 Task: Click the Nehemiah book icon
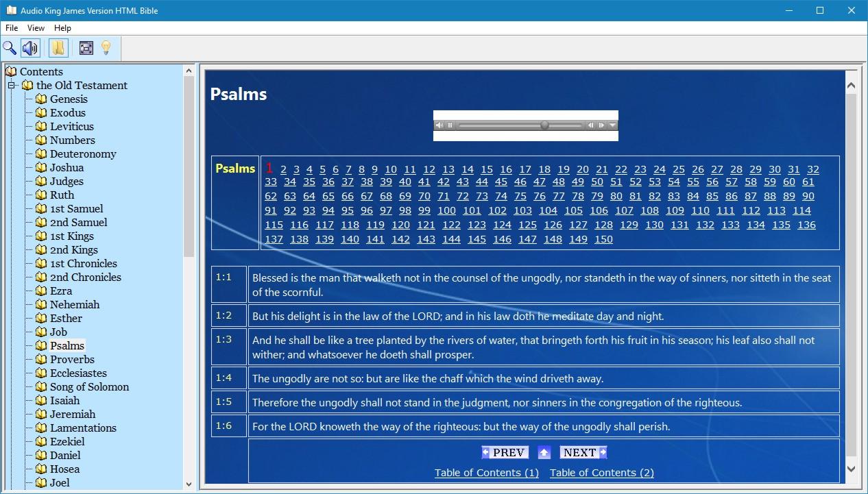point(41,305)
